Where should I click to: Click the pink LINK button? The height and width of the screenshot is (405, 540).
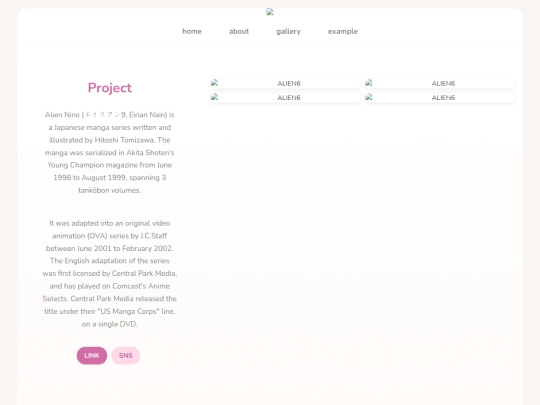(92, 355)
